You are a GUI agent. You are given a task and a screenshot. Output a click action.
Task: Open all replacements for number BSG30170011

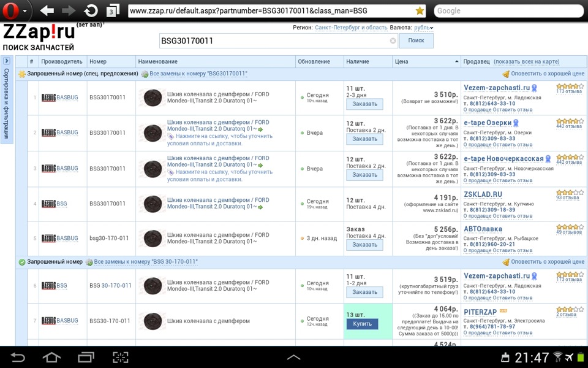point(198,74)
